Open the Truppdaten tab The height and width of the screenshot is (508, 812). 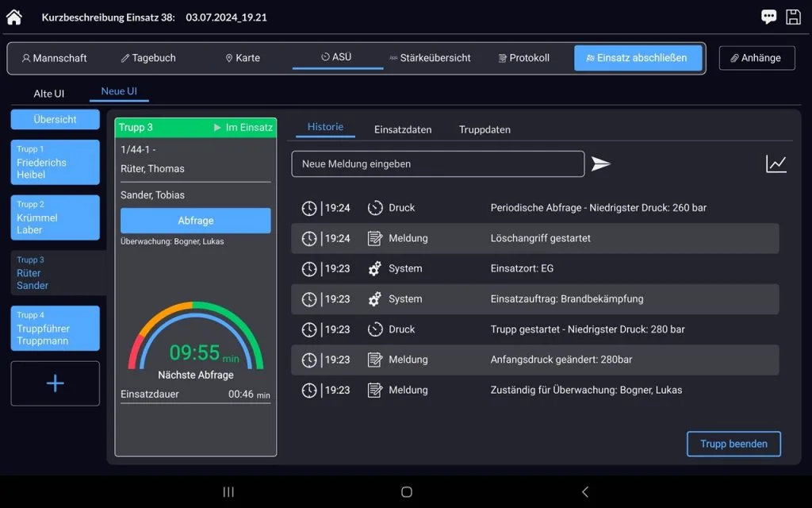[x=485, y=129]
